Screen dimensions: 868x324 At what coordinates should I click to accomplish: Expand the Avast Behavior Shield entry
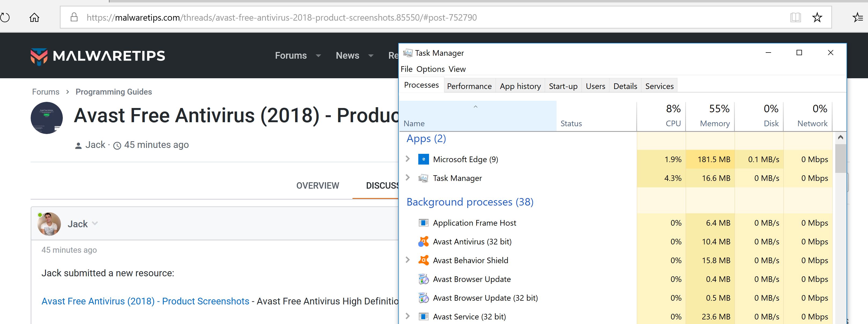(x=407, y=260)
